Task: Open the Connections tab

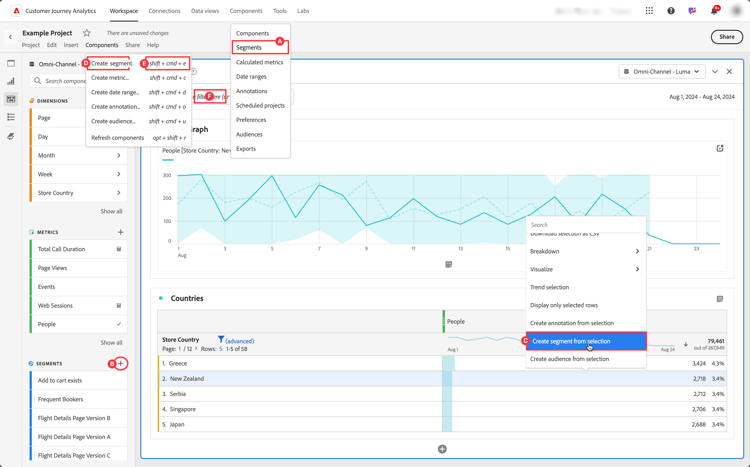Action: pos(165,11)
